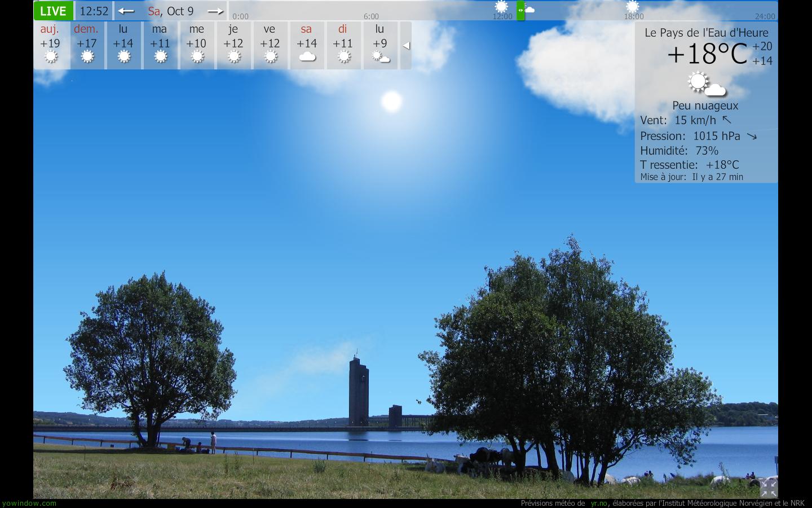This screenshot has height=508, width=812.
Task: Click sun icon near 18:00 on timeline
Action: (633, 7)
